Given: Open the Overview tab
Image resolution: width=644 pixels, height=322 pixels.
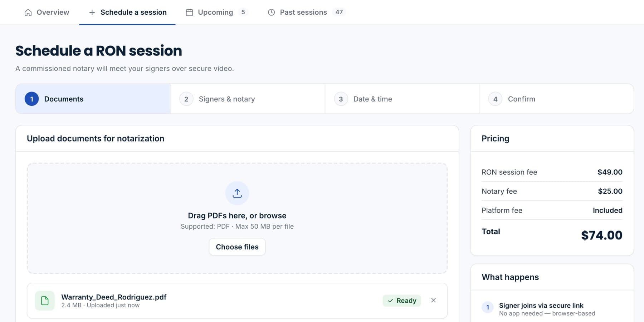Looking at the screenshot, I should (x=47, y=12).
